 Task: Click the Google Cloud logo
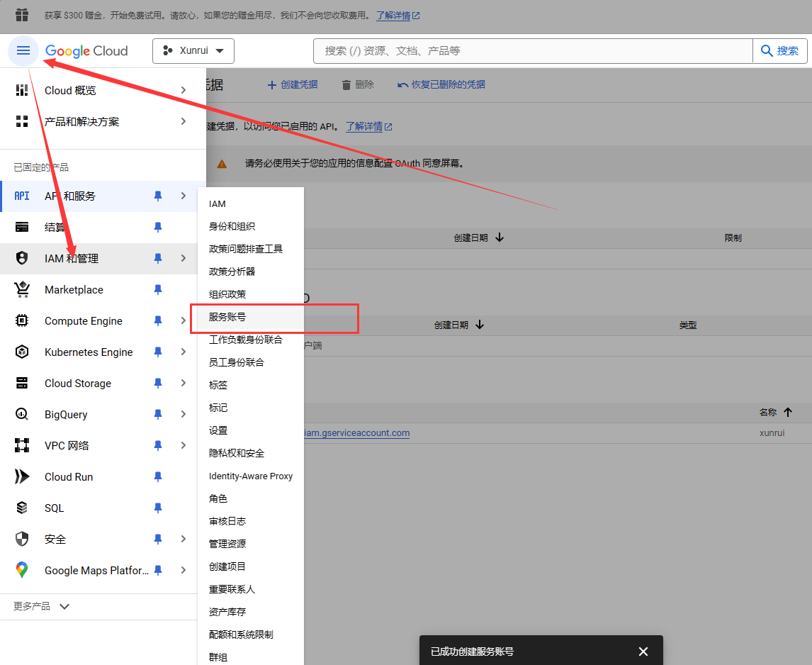click(x=86, y=51)
